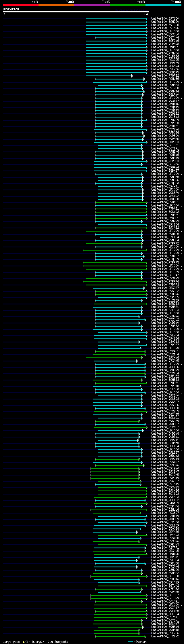
Task: Select hit UniRef100_A9NMZ3
Action: coord(165,85)
